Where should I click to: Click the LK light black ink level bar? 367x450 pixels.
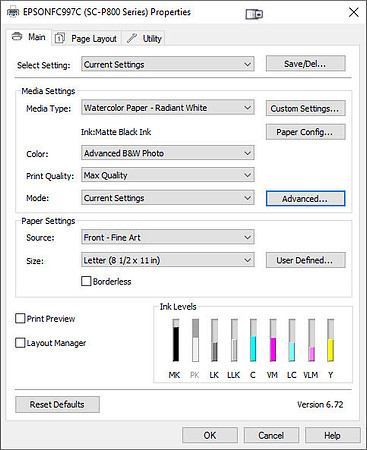pyautogui.click(x=215, y=340)
